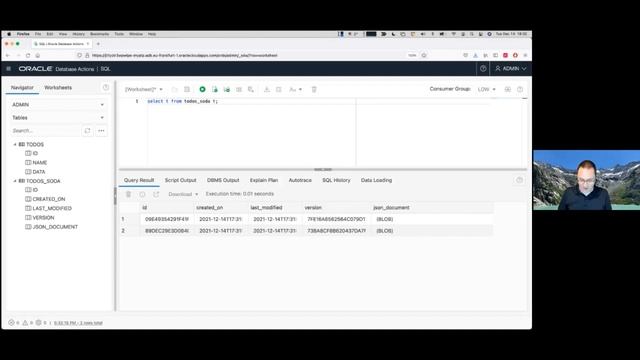Image resolution: width=640 pixels, height=360 pixels.
Task: Click in the navigator Search field
Action: pyautogui.click(x=45, y=131)
